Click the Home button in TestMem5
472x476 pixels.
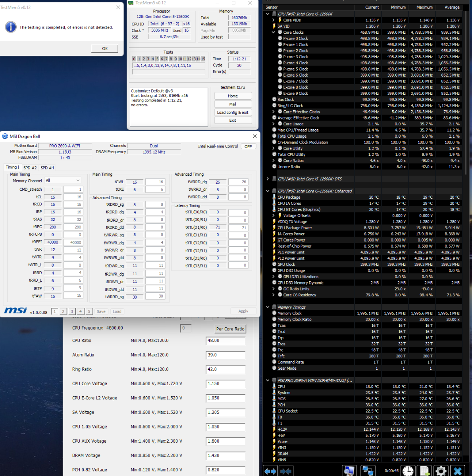(x=233, y=96)
